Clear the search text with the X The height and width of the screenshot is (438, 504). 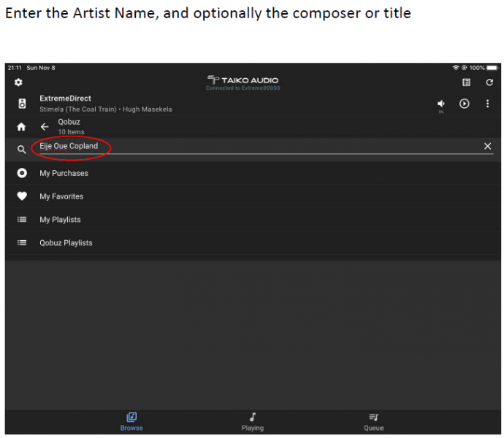[x=488, y=146]
